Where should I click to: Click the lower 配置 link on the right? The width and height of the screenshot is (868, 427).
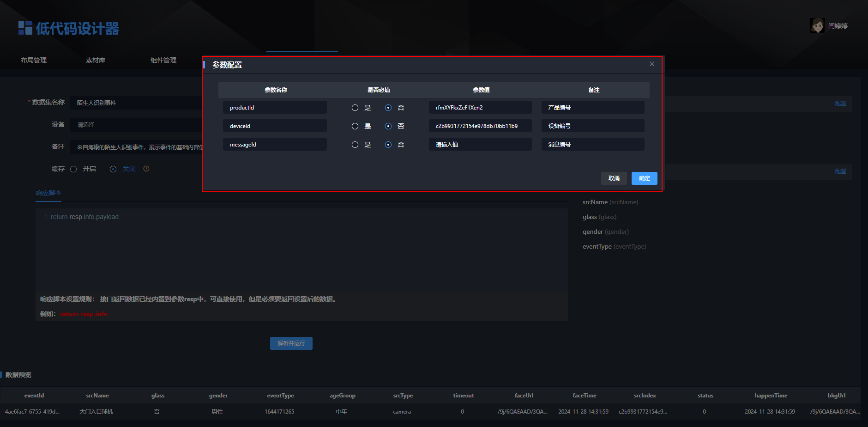pyautogui.click(x=841, y=171)
